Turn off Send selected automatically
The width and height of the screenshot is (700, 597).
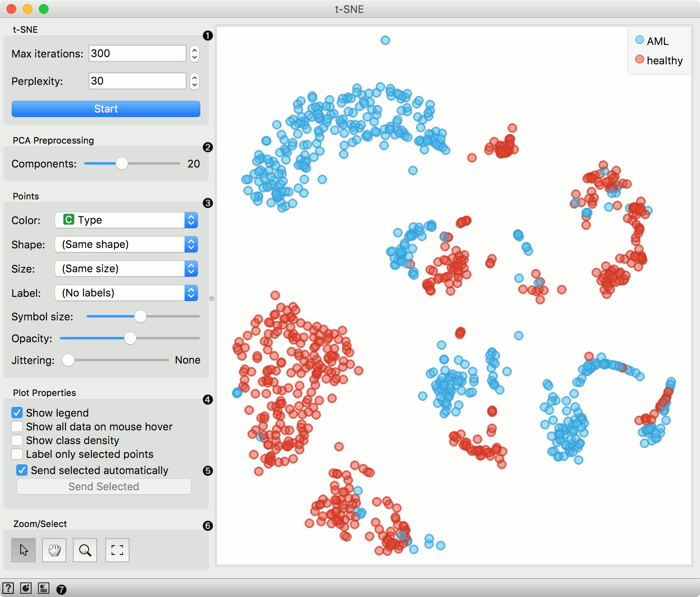point(22,470)
